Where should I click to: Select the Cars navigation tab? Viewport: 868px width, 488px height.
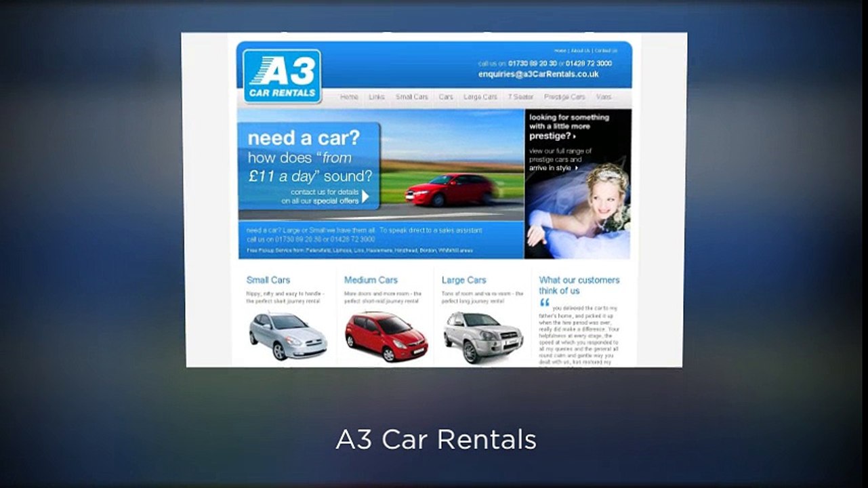pos(446,97)
